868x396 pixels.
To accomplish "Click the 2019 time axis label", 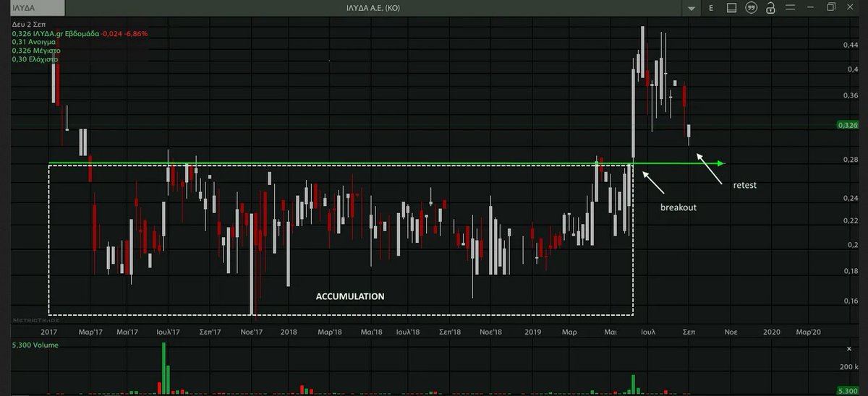I will coord(533,332).
